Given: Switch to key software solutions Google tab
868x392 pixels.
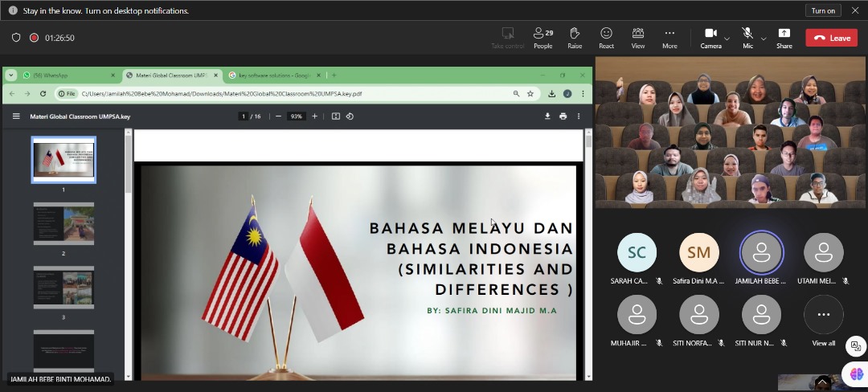Looking at the screenshot, I should coord(275,76).
